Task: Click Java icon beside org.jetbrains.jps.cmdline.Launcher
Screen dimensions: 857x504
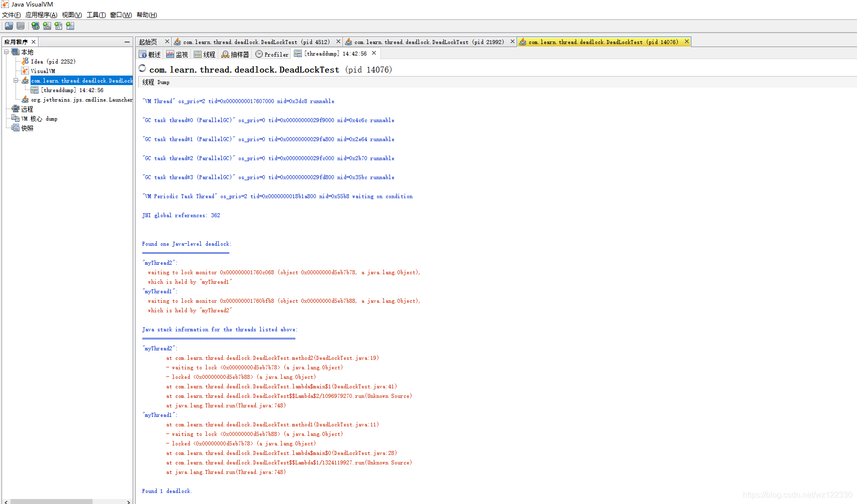Action: point(25,100)
